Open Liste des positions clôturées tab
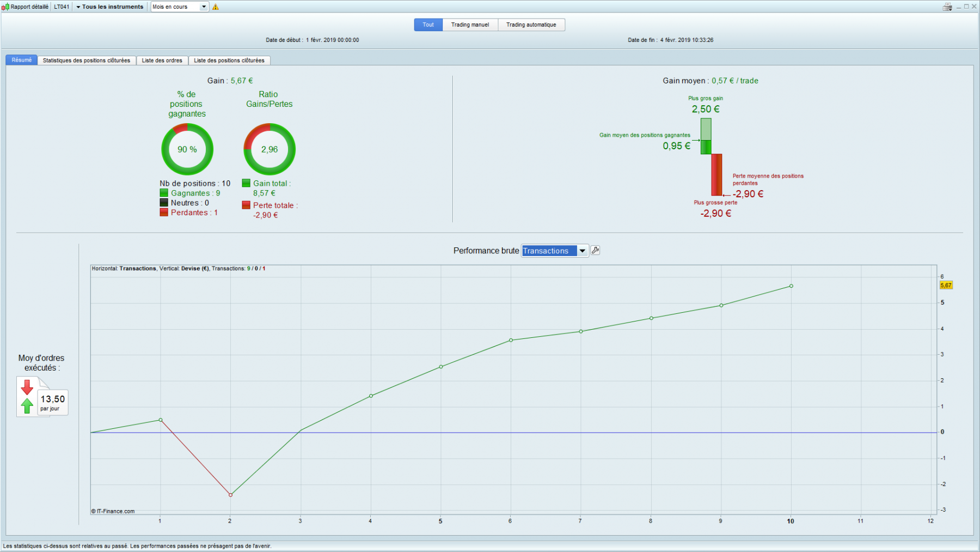This screenshot has height=552, width=980. 229,60
